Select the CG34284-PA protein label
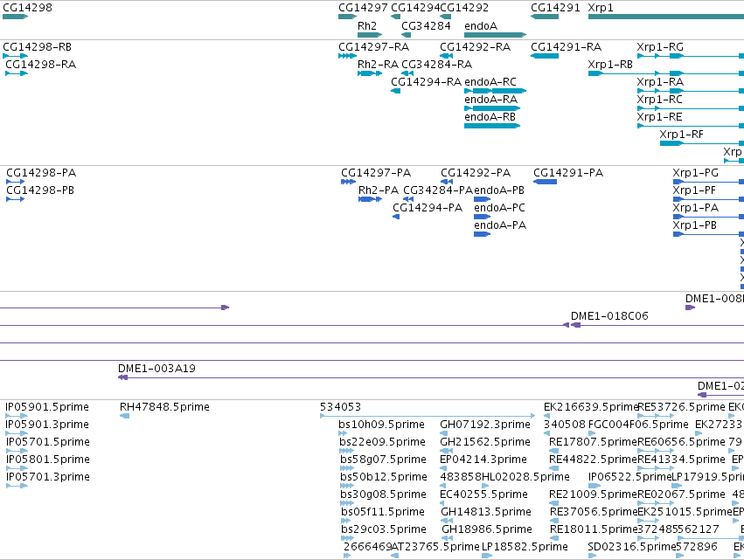This screenshot has width=744, height=560. 438,190
